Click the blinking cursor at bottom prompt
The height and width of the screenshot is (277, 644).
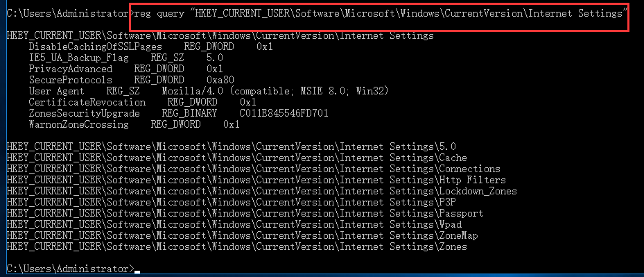tap(137, 272)
